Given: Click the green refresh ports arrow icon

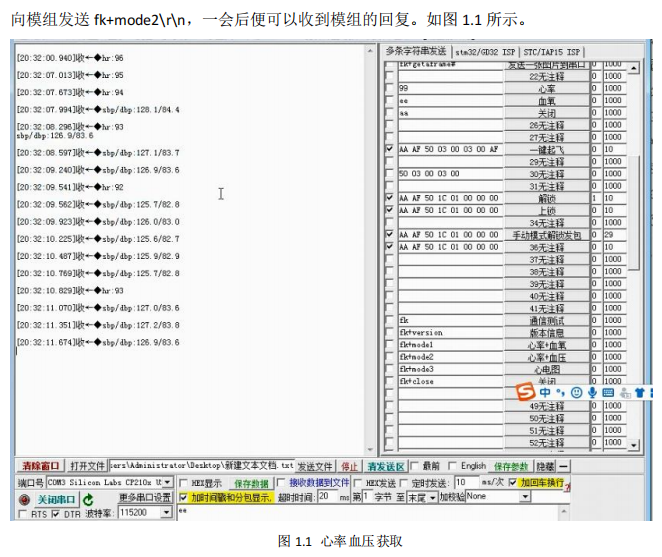Looking at the screenshot, I should (88, 500).
